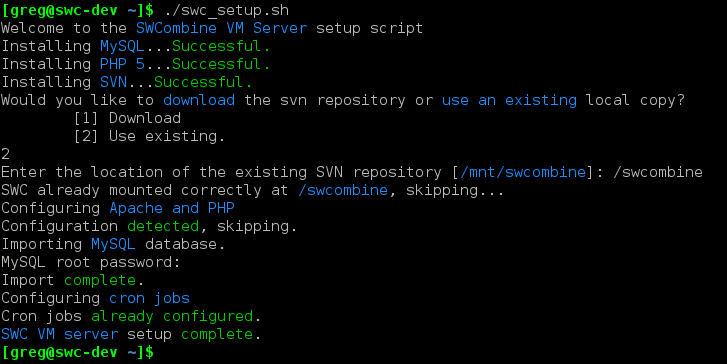Click the green complete after Import
The width and height of the screenshot is (727, 364).
click(100, 281)
